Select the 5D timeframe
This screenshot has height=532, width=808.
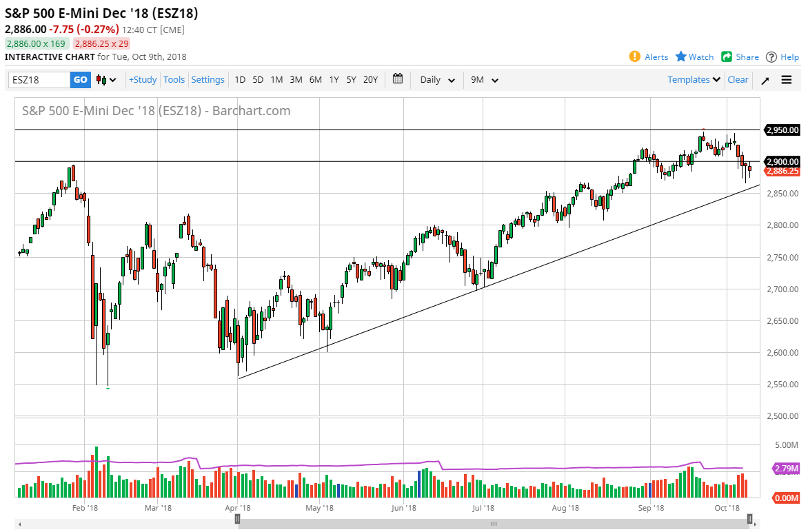pyautogui.click(x=258, y=79)
